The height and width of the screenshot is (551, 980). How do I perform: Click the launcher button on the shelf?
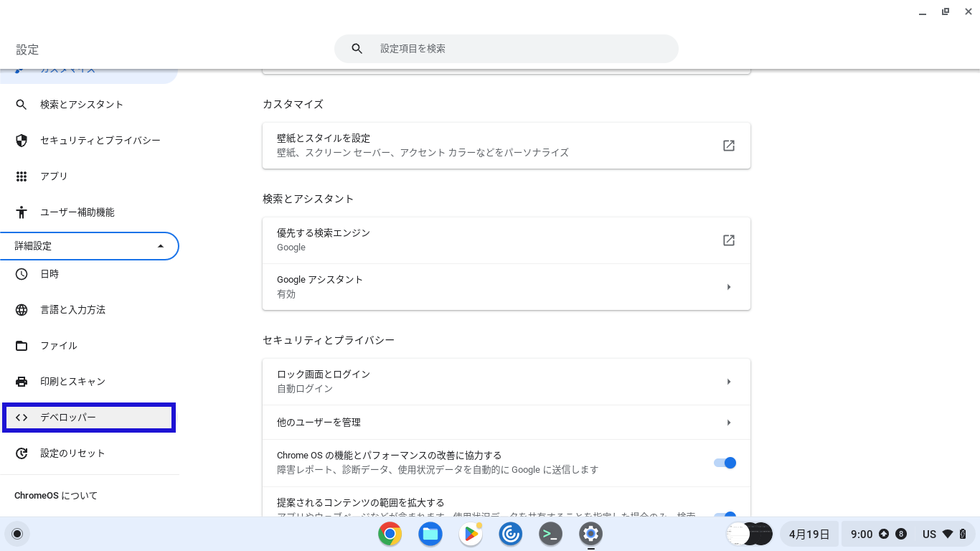(17, 534)
